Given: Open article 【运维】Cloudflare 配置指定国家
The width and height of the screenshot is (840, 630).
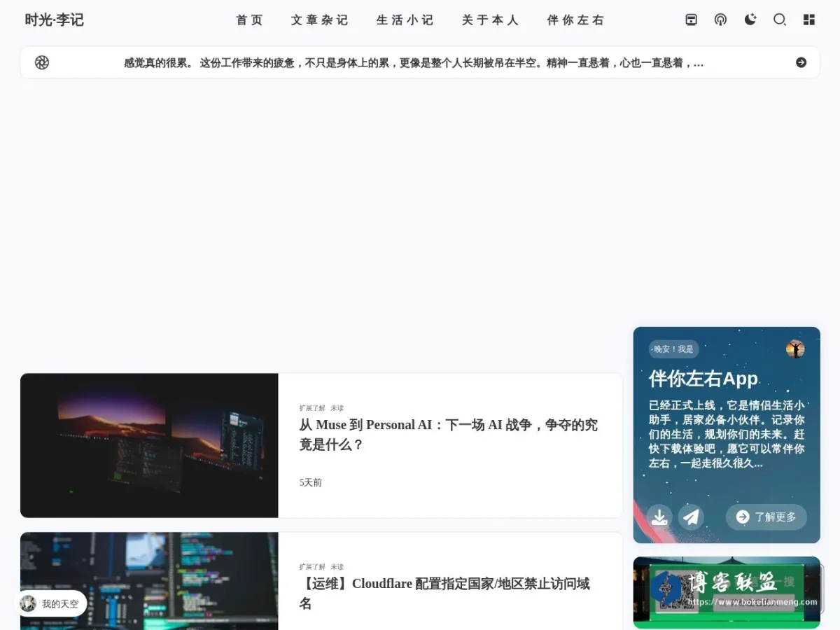Looking at the screenshot, I should [444, 594].
